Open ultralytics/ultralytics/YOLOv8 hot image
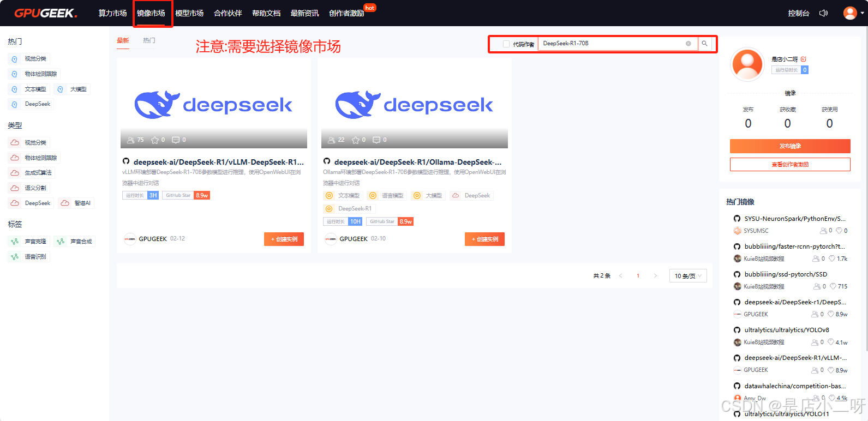The width and height of the screenshot is (868, 421). point(787,330)
